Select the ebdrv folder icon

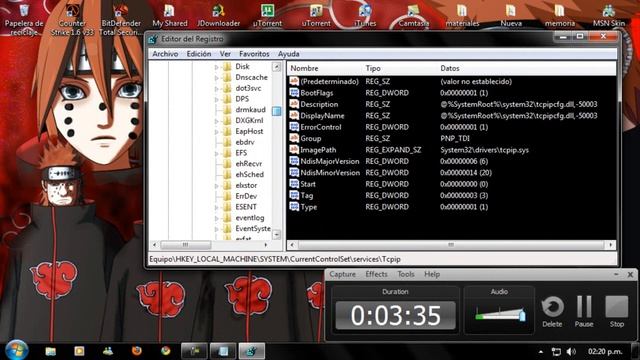tap(227, 142)
